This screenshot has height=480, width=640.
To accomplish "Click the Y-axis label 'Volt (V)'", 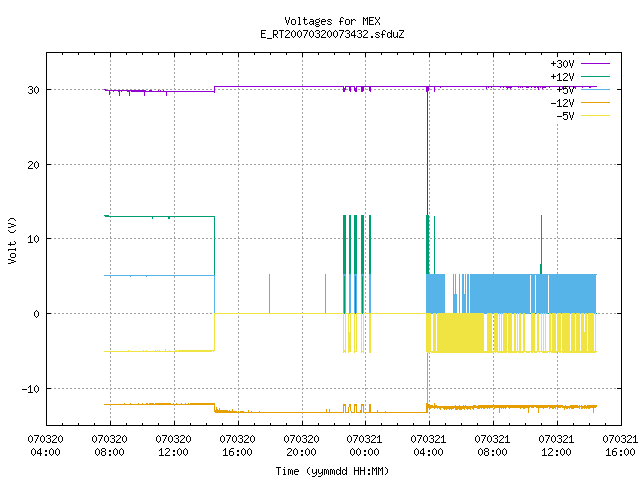I will click(12, 240).
